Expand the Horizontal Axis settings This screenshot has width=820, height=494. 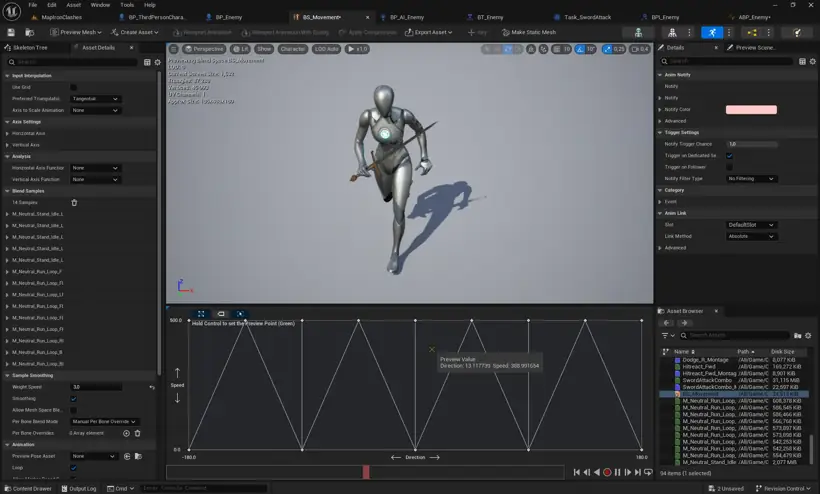point(7,133)
